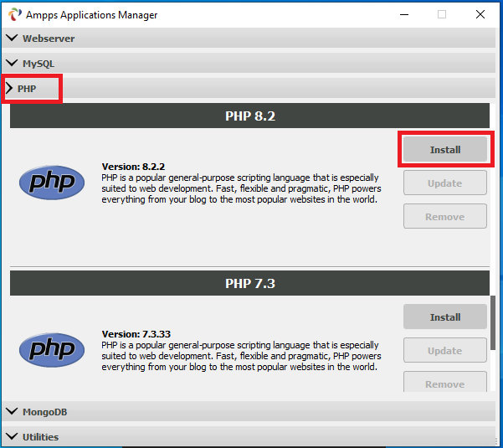Click Update button for PHP 7.3
The width and height of the screenshot is (503, 448).
445,350
